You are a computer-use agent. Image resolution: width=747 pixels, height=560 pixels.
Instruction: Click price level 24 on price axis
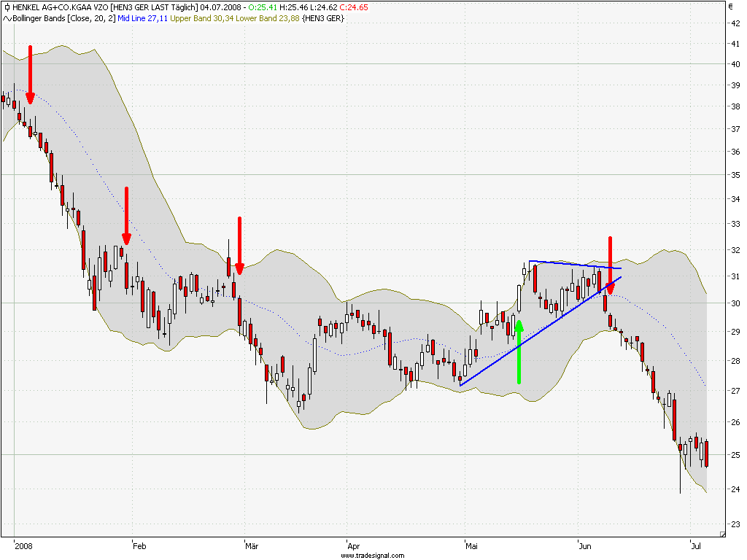tap(735, 489)
